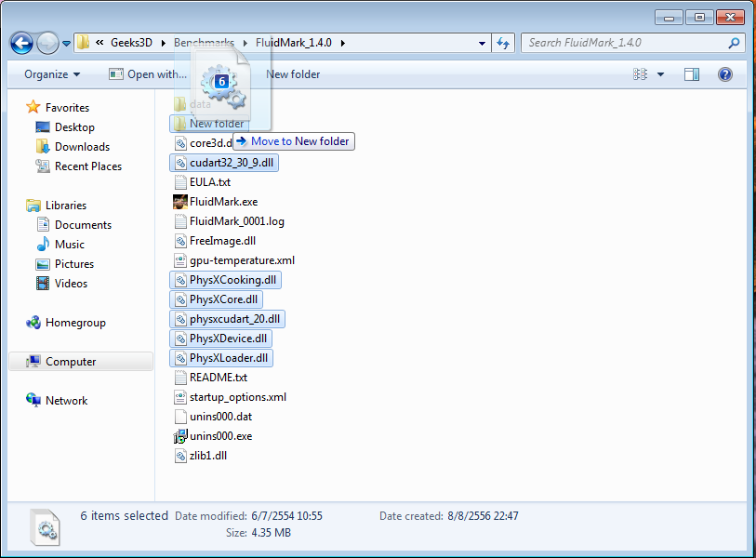Screen dimensions: 756x558
Task: Select PhysXCooking.dll file
Action: point(225,280)
